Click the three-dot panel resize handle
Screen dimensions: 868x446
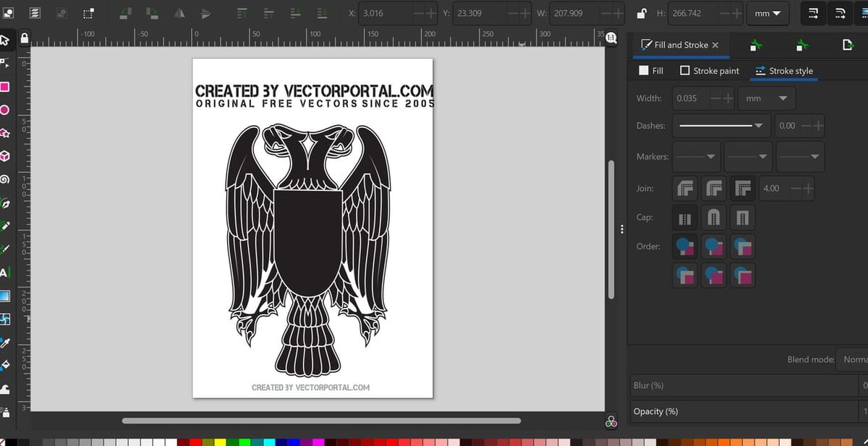click(x=622, y=229)
